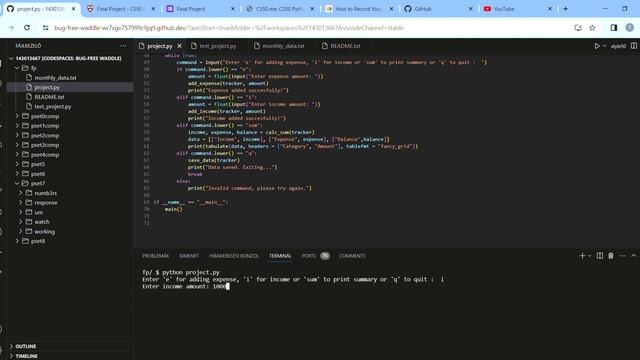The height and width of the screenshot is (360, 640).
Task: Maximize the terminal panel with chevron
Action: coord(633,256)
